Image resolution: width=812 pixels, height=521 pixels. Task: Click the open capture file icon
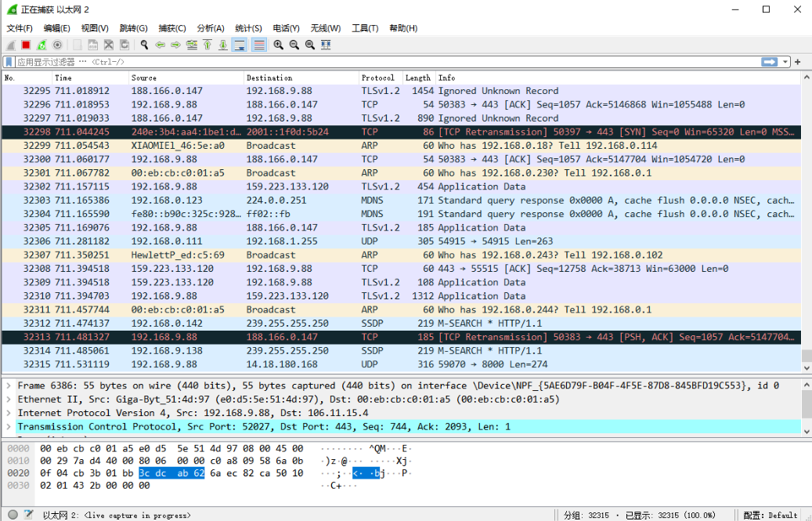tap(78, 45)
